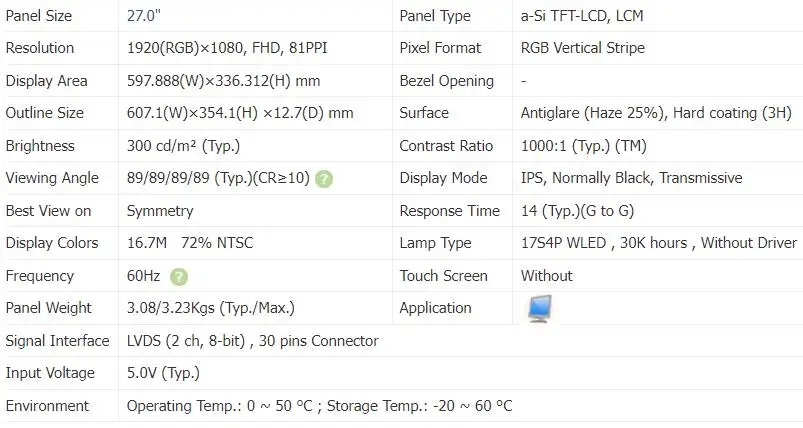Click the help icon beside Viewing Angle value
Screen dimensions: 803x428
(324, 179)
